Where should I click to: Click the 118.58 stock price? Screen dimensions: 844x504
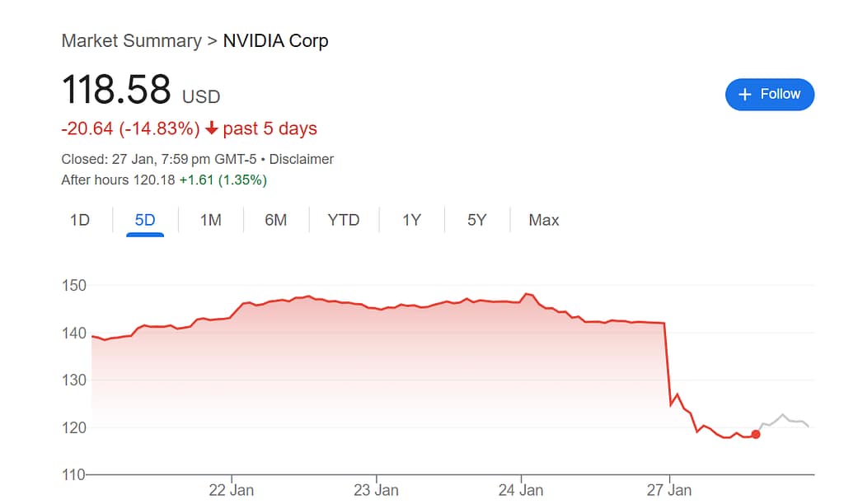pyautogui.click(x=116, y=89)
